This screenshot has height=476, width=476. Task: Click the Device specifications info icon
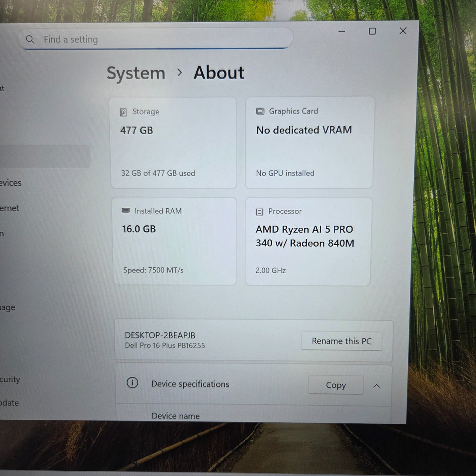pyautogui.click(x=132, y=383)
